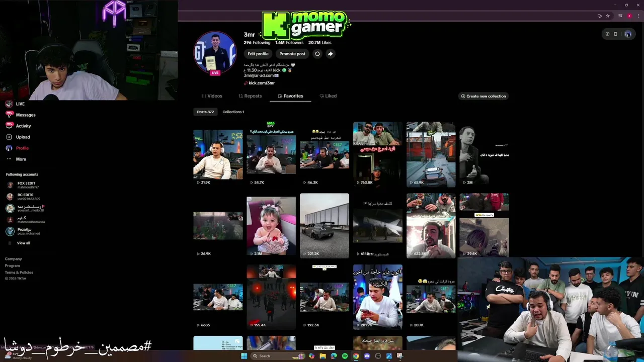This screenshot has height=362, width=644.
Task: Open the Snipping Tool in the taskbar
Action: (x=400, y=356)
